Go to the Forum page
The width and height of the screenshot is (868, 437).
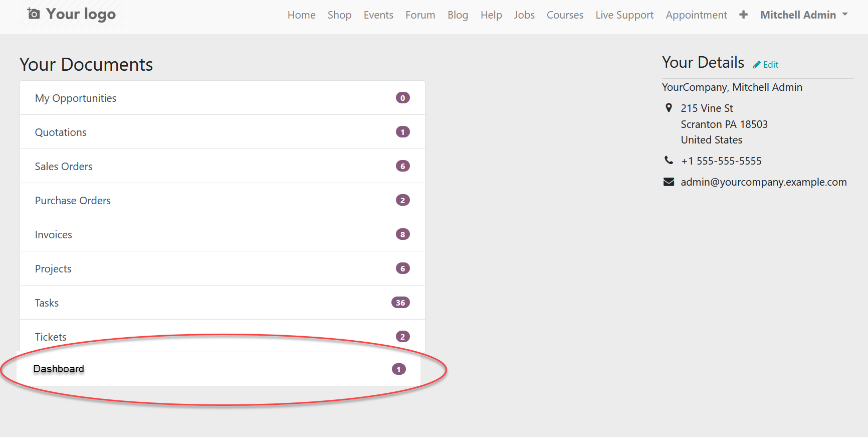tap(420, 15)
